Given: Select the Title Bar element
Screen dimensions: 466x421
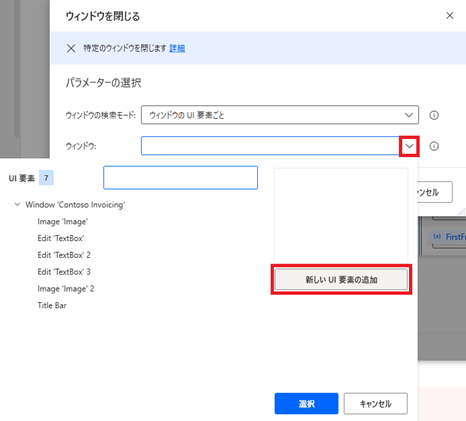Looking at the screenshot, I should pyautogui.click(x=52, y=305).
